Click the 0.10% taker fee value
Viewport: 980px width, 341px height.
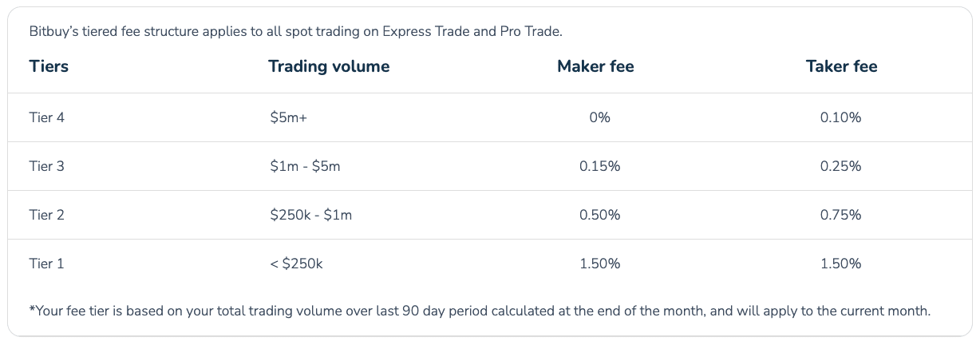pyautogui.click(x=841, y=117)
